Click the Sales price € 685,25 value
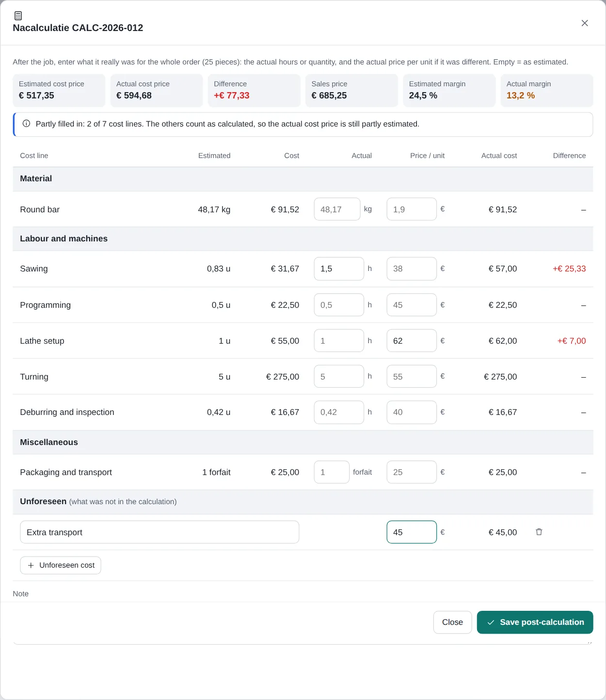 point(329,95)
